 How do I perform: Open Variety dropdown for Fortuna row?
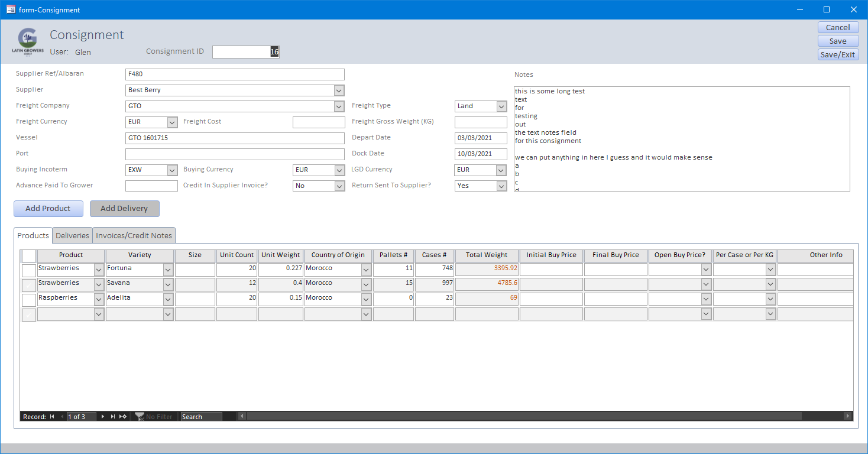(x=168, y=270)
